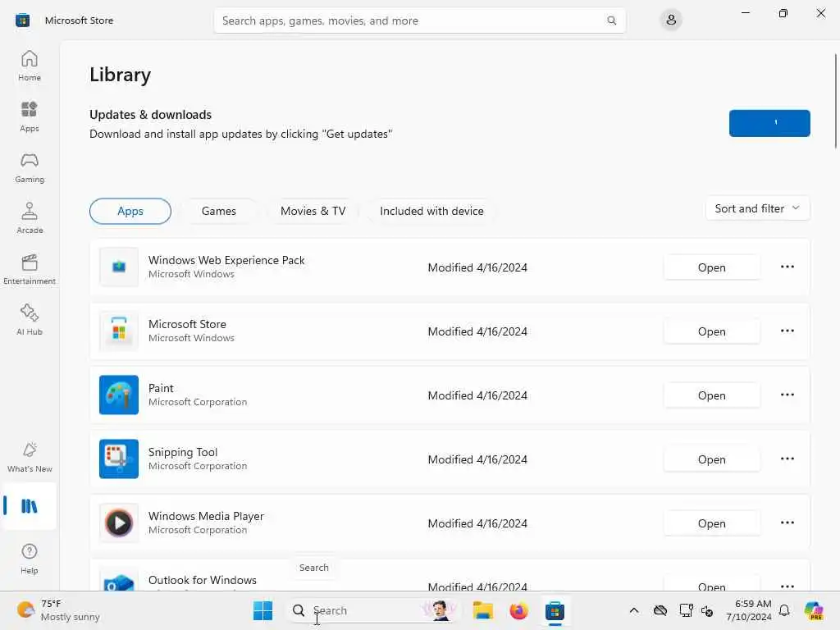Click the Snipping Tool app name
The height and width of the screenshot is (630, 840).
pos(183,452)
